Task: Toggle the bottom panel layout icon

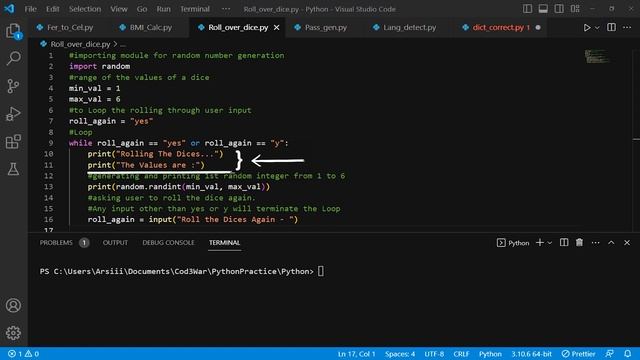Action: (x=543, y=9)
